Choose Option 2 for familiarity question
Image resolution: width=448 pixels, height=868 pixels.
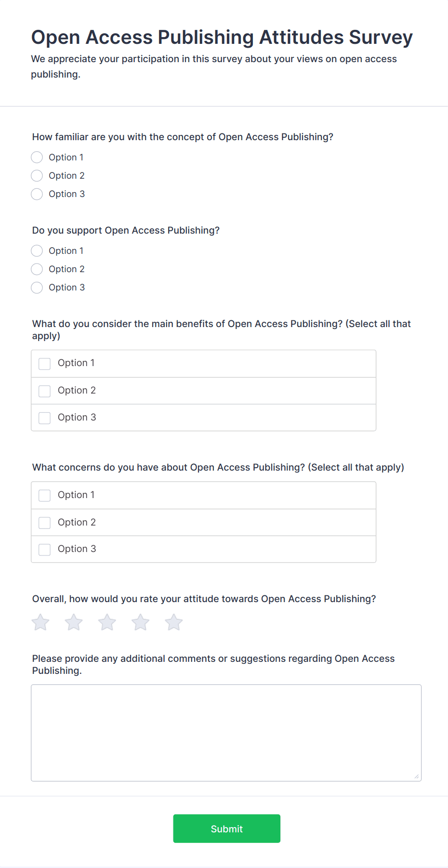[x=37, y=176]
